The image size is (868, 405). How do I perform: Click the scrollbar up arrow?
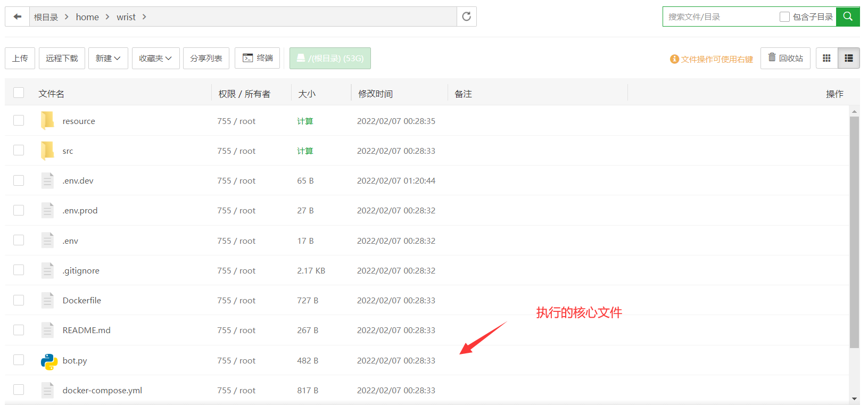tap(854, 112)
